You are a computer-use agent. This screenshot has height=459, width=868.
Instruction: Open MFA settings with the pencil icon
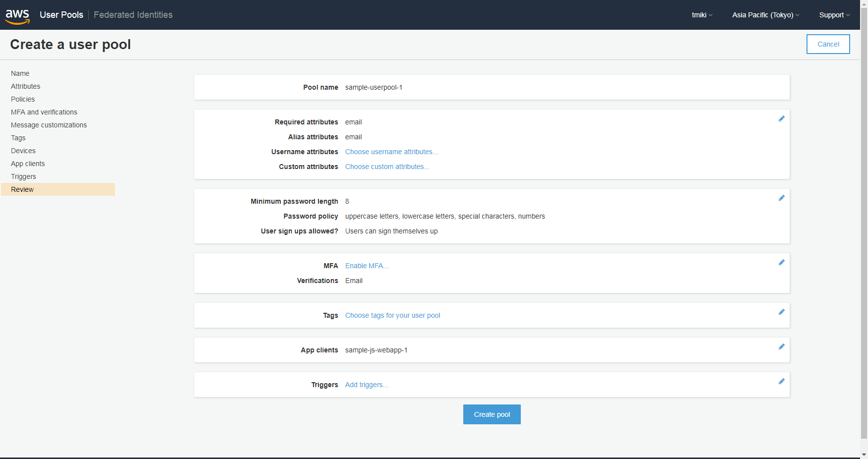[782, 262]
